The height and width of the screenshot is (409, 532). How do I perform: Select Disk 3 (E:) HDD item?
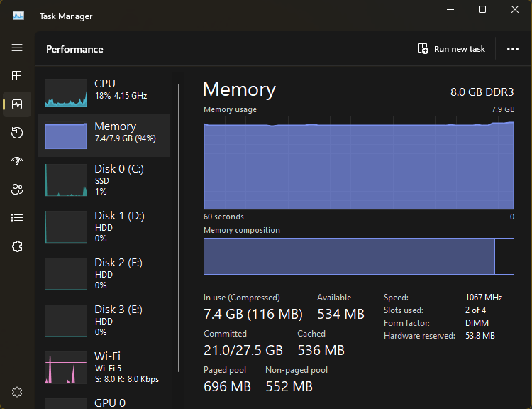pos(104,320)
